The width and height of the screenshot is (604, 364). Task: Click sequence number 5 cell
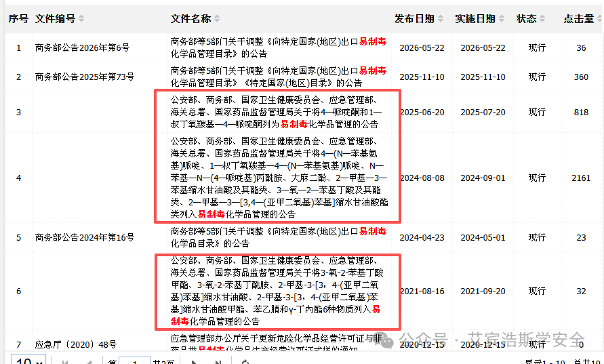point(18,237)
